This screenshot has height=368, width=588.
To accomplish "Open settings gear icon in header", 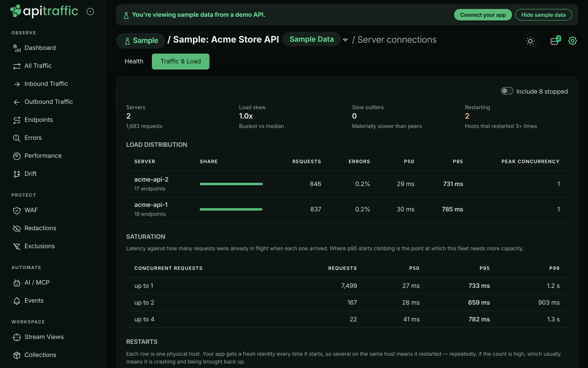I will tap(572, 41).
